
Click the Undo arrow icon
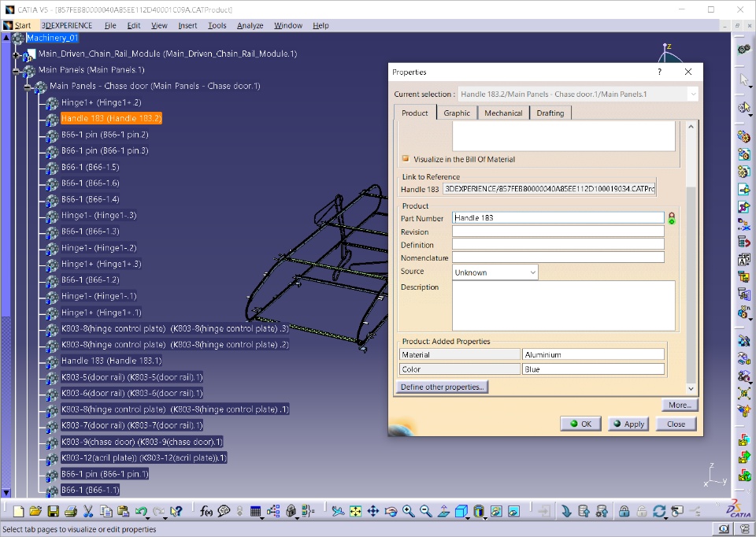140,511
